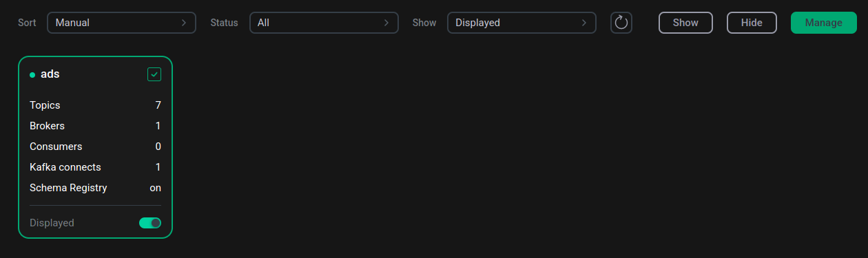The width and height of the screenshot is (868, 258).
Task: Select the Topics row in ads card
Action: pyautogui.click(x=95, y=105)
